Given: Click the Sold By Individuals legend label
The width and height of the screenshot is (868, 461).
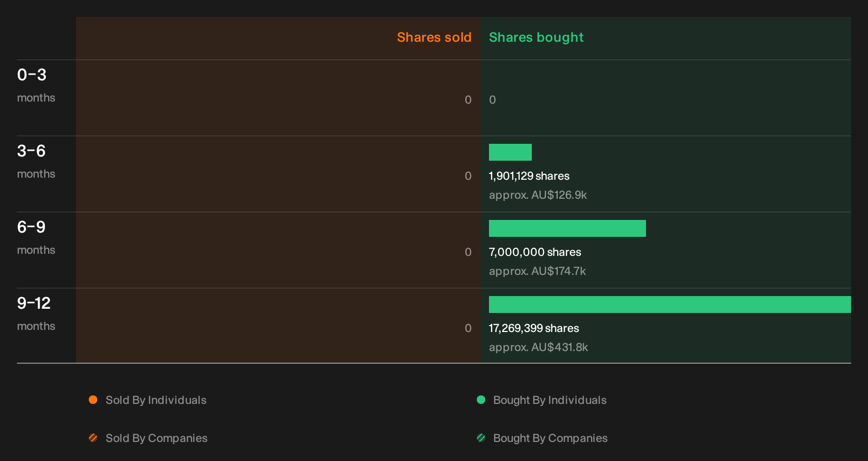Looking at the screenshot, I should (156, 400).
